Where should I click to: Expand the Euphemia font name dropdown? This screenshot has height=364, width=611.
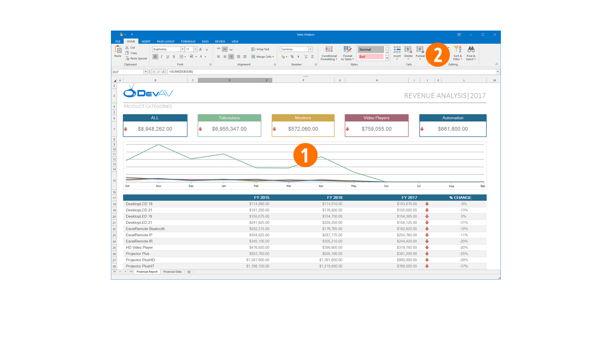182,49
